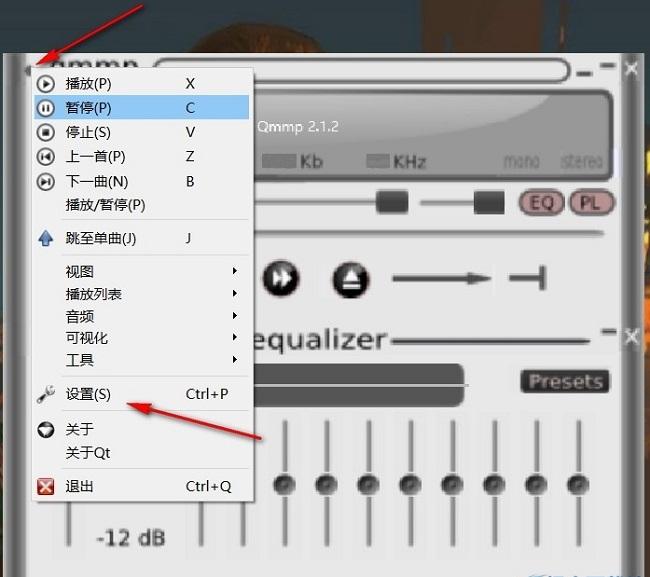Screen dimensions: 650x577
Task: Click the previous track (上一首) icon
Action: tap(46, 157)
